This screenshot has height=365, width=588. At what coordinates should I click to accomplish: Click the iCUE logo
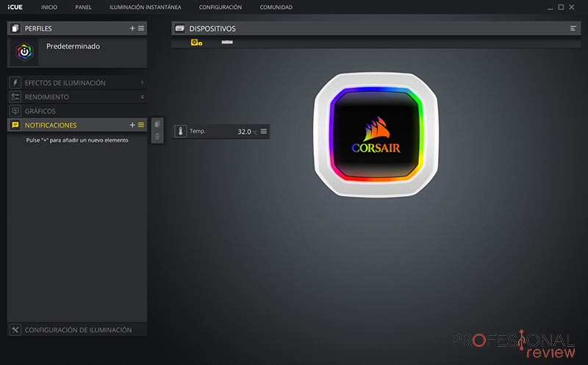(x=15, y=7)
